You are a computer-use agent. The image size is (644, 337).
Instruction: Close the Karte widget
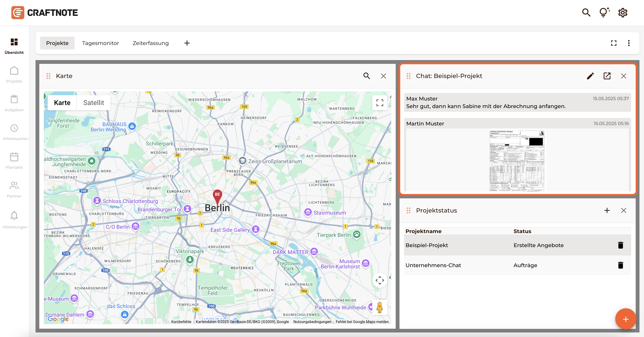pos(383,76)
